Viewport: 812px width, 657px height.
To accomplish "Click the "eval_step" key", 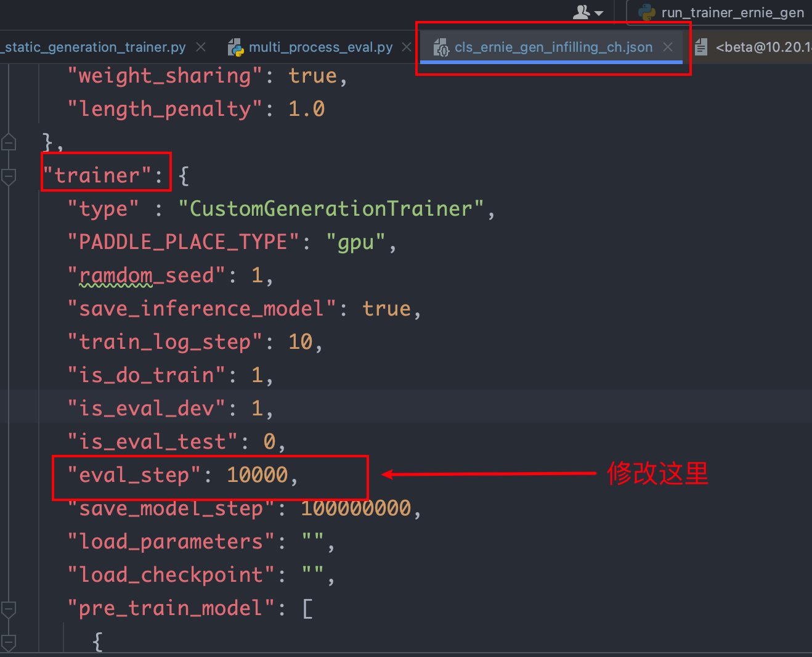I will coord(134,475).
